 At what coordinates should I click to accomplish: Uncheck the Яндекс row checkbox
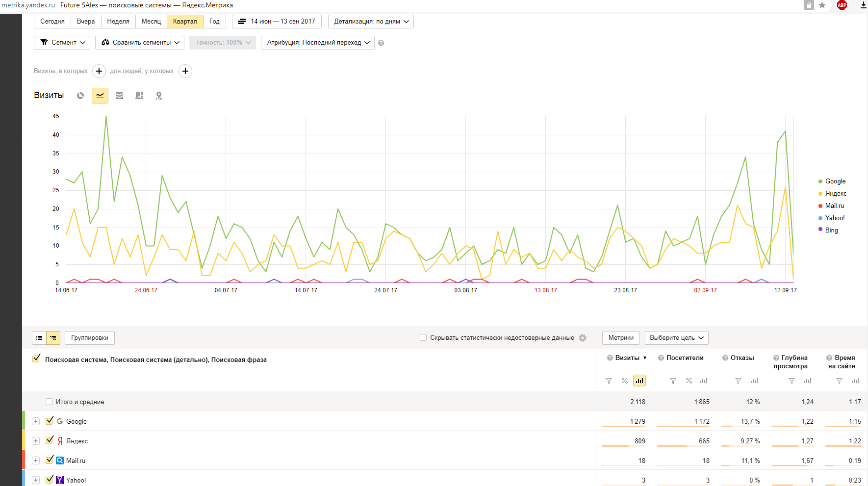click(49, 440)
